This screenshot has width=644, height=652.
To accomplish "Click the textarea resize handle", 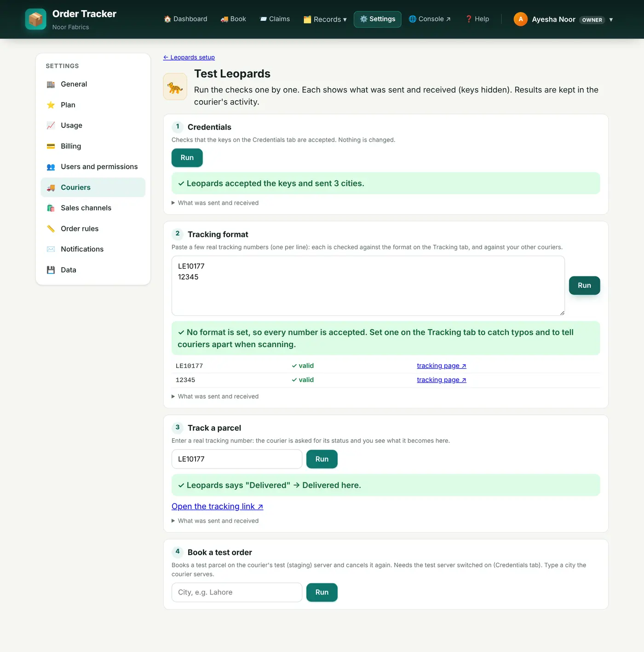I will (562, 313).
